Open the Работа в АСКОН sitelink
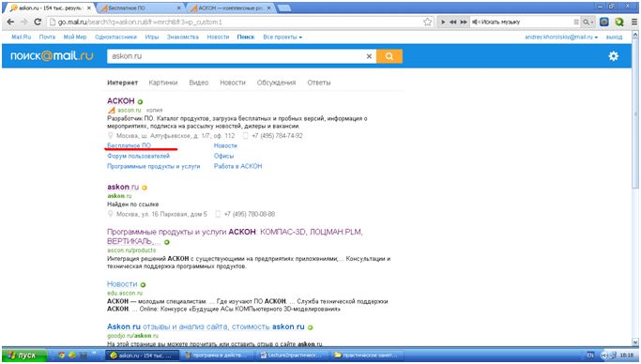Screen dimensions: 641x364 [x=238, y=166]
